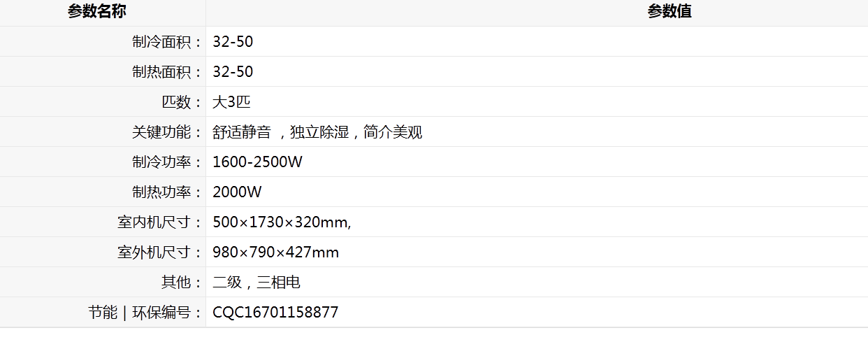Click the 参数值 column header

670,11
